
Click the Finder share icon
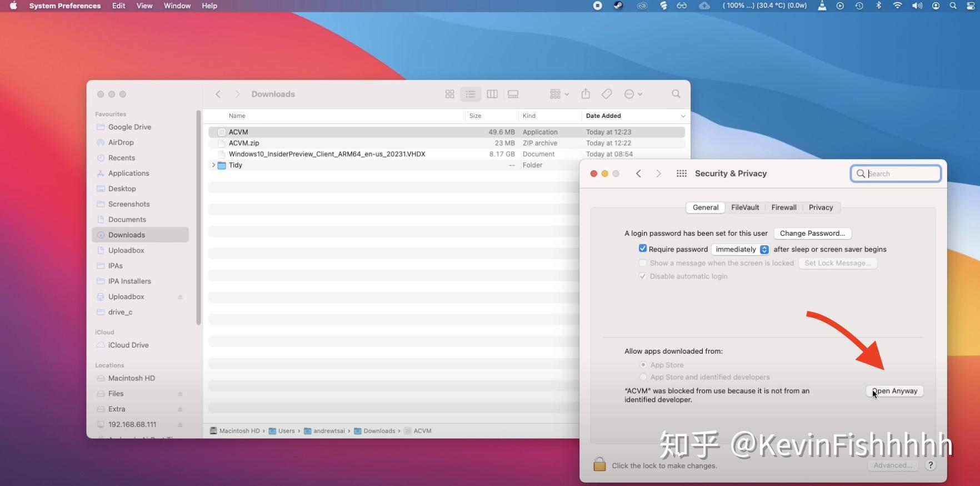pyautogui.click(x=586, y=93)
